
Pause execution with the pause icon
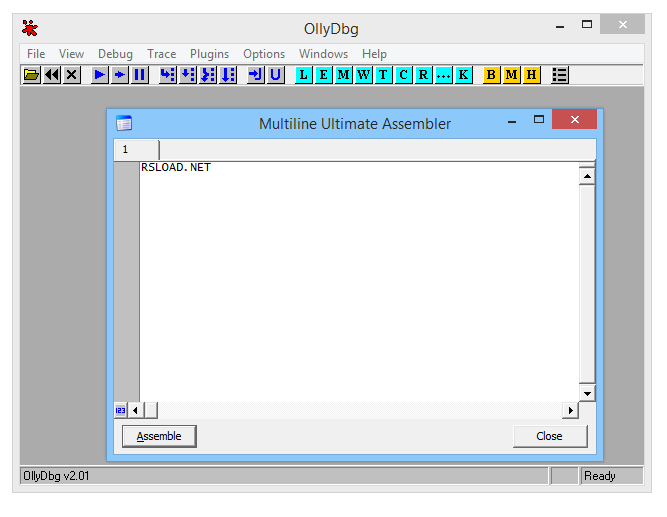tap(140, 75)
